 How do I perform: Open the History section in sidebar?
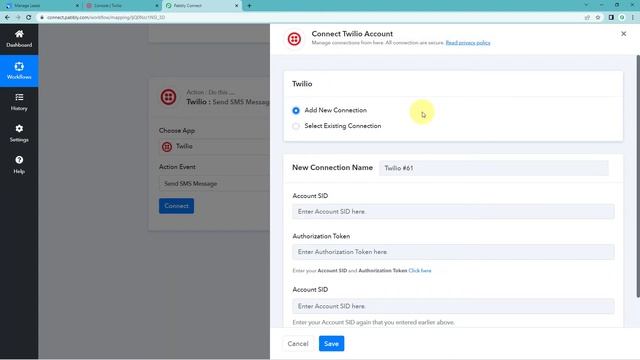(x=19, y=102)
